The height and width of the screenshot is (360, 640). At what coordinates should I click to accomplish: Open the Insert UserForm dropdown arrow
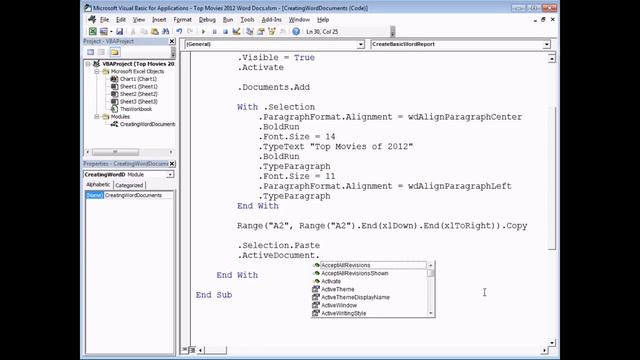(x=111, y=31)
